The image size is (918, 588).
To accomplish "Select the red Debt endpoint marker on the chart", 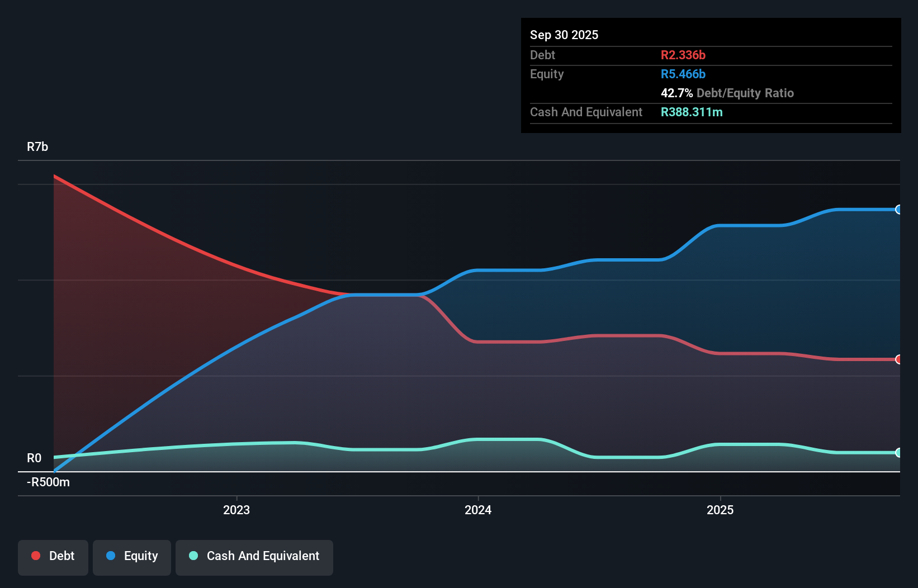I will [x=898, y=359].
